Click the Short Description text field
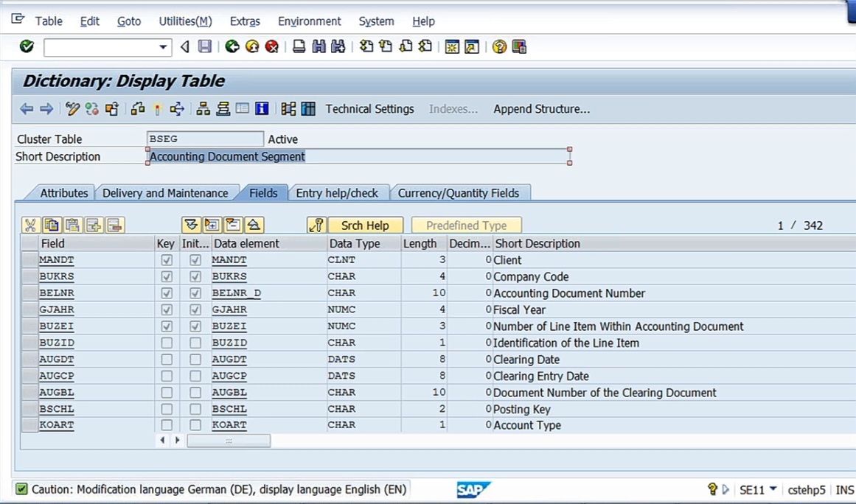Viewport: 856px width, 504px height. coord(358,156)
